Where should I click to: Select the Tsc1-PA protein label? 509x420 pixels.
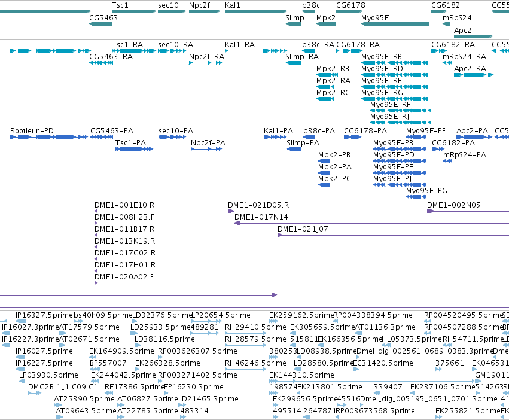[131, 143]
